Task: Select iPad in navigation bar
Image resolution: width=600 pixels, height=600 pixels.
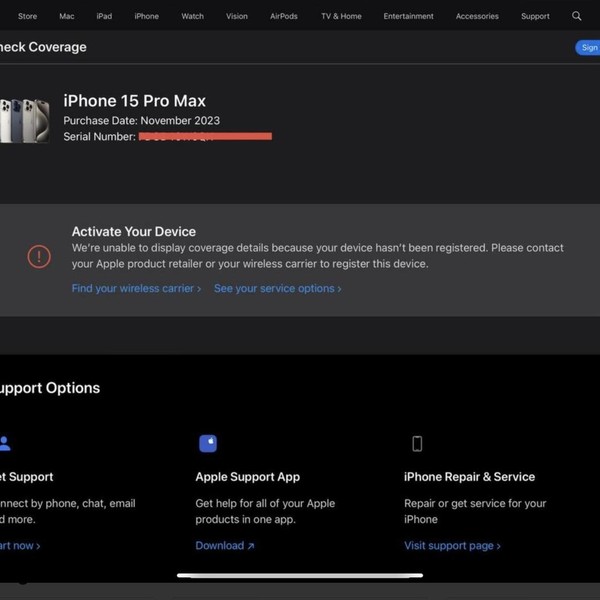Action: pos(104,16)
